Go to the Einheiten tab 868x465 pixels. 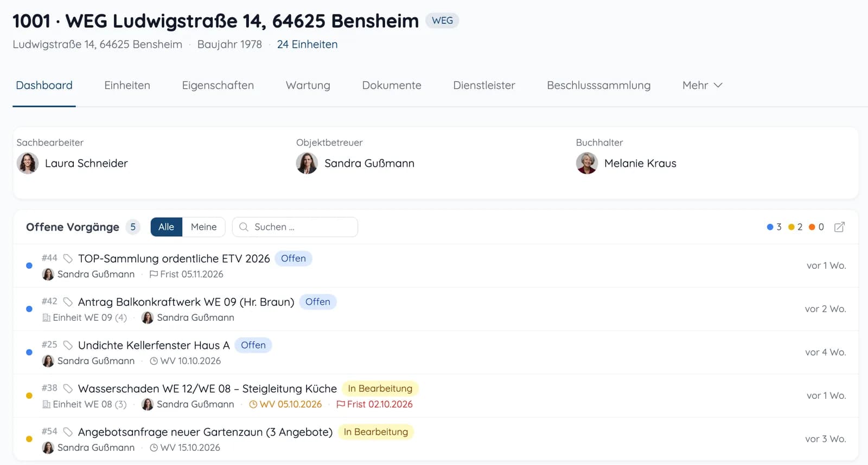point(127,85)
